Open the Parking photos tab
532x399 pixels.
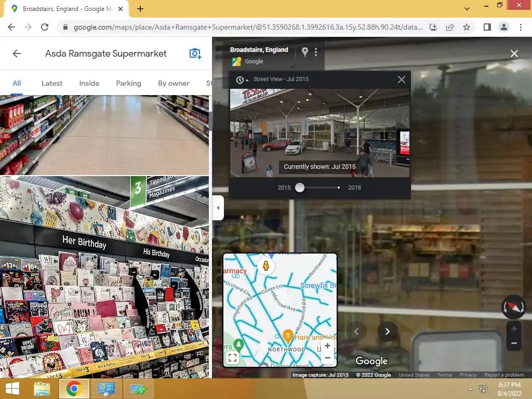click(x=129, y=83)
